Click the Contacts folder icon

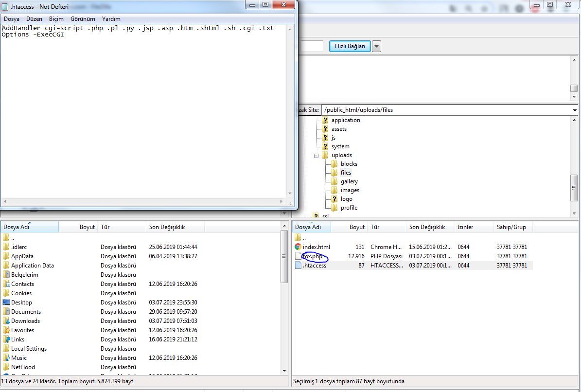coord(6,284)
